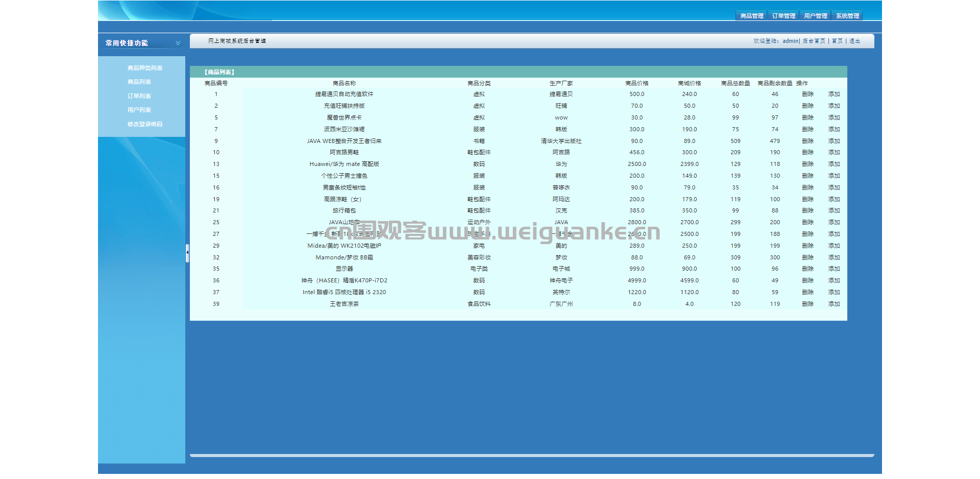Click 添加 for 旅行箱包 row
This screenshot has height=479, width=980.
tap(834, 210)
